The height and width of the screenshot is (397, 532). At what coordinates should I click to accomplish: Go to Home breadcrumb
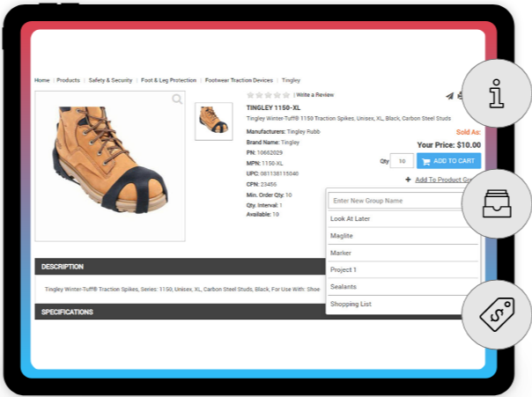point(42,80)
